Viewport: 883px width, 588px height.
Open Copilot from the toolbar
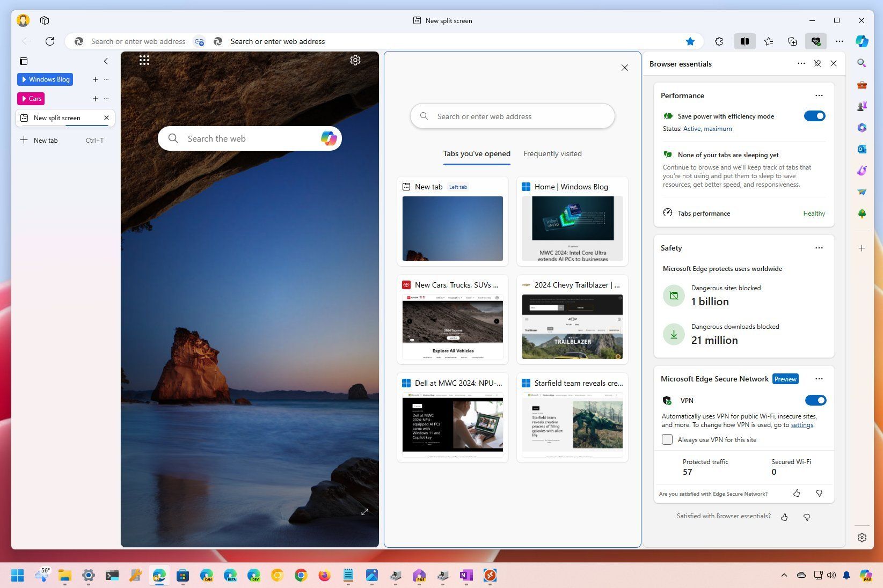(x=861, y=41)
